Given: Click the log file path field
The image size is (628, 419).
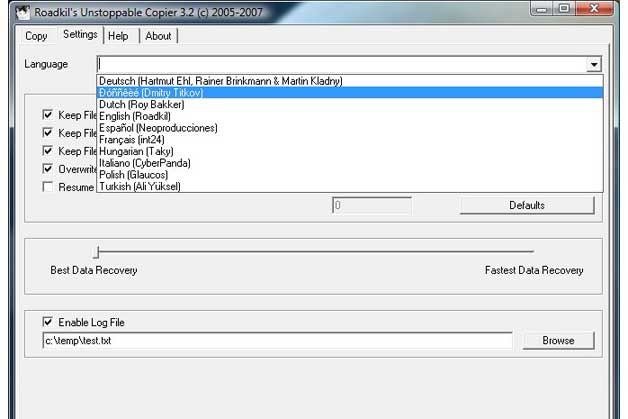Looking at the screenshot, I should (277, 340).
